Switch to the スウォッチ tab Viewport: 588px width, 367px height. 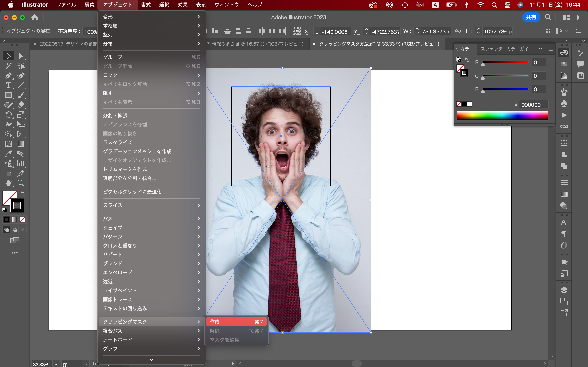[x=491, y=49]
